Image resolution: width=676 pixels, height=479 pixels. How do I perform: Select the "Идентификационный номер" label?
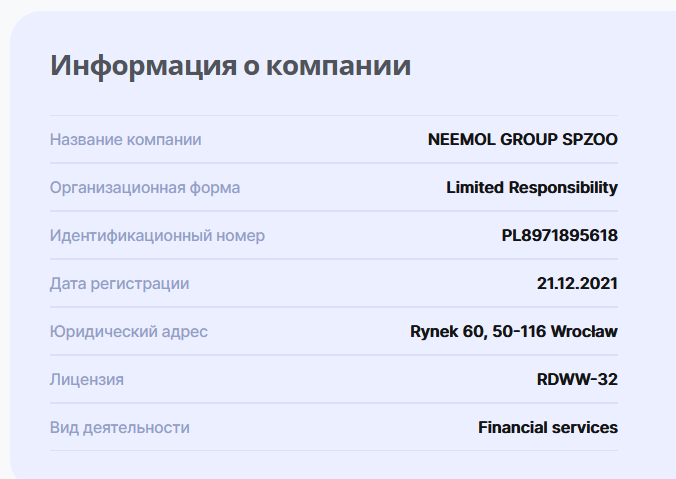[x=157, y=236]
